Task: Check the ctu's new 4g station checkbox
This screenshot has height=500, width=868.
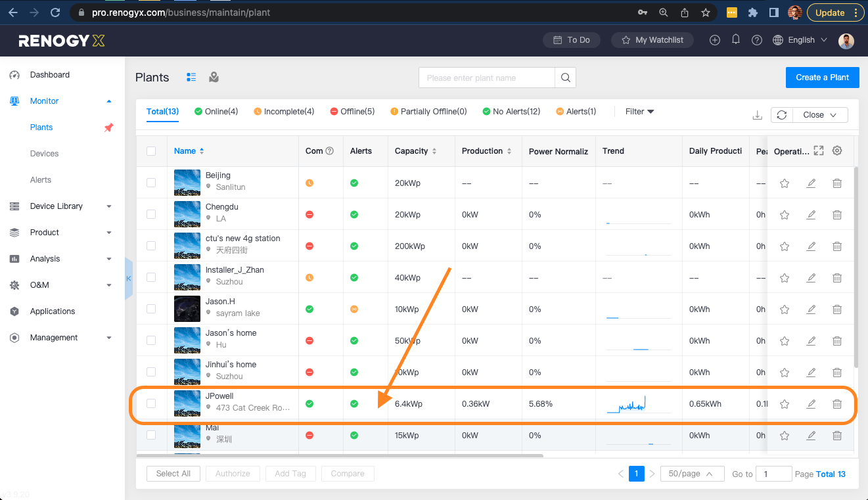Action: [x=151, y=246]
